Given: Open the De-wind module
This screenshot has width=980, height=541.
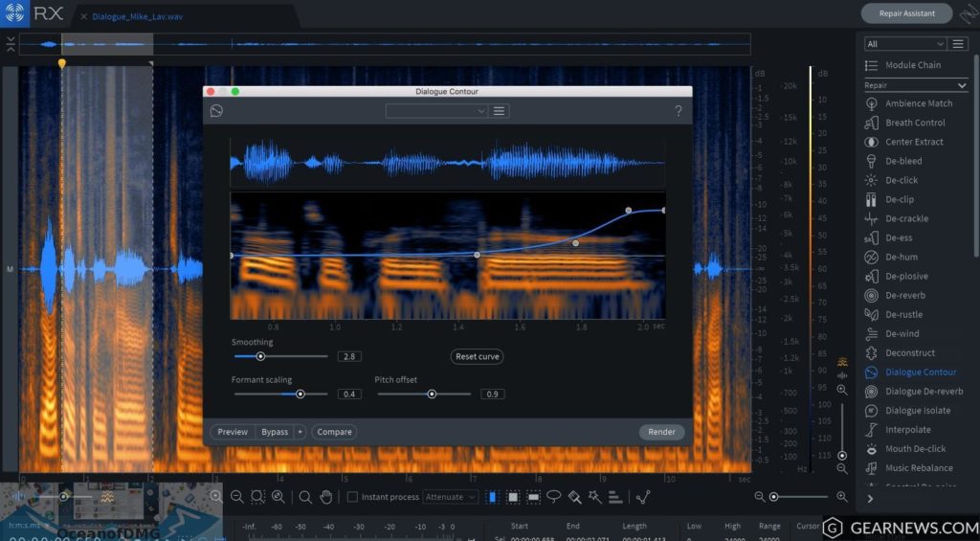Looking at the screenshot, I should pyautogui.click(x=893, y=333).
